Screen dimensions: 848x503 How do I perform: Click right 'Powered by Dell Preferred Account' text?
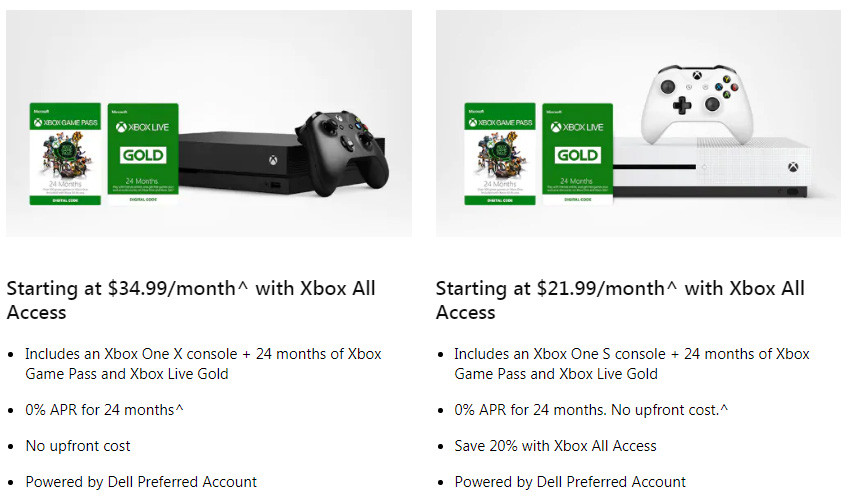point(570,482)
